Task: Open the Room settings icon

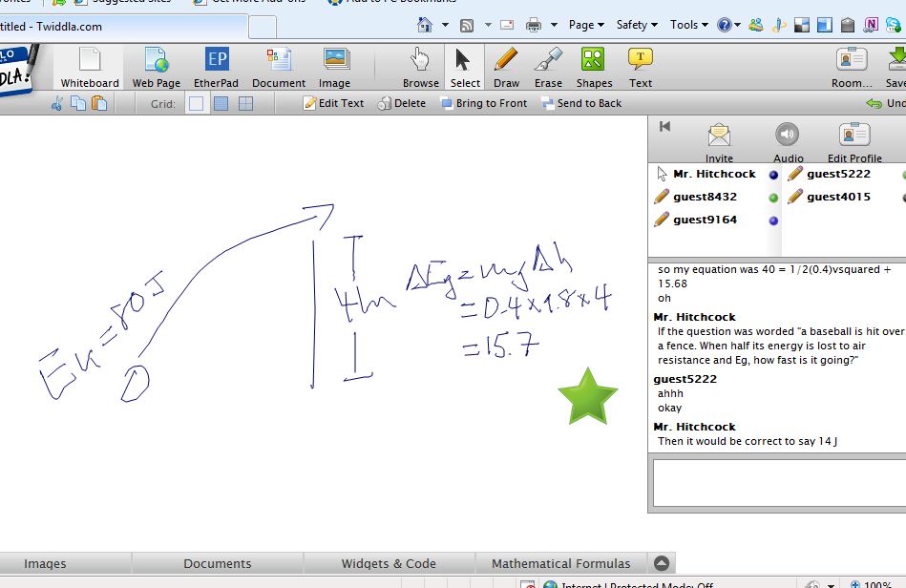Action: (852, 68)
